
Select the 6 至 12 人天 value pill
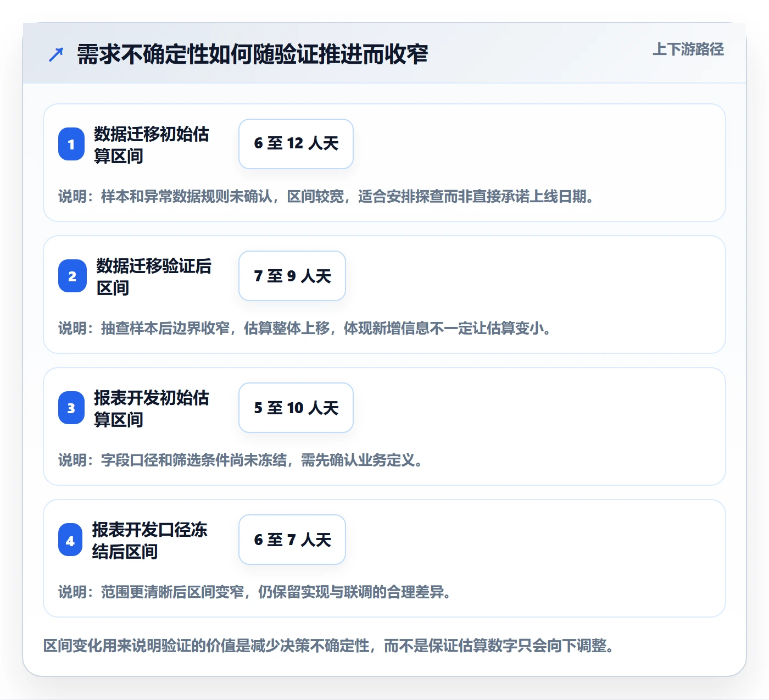pyautogui.click(x=296, y=144)
